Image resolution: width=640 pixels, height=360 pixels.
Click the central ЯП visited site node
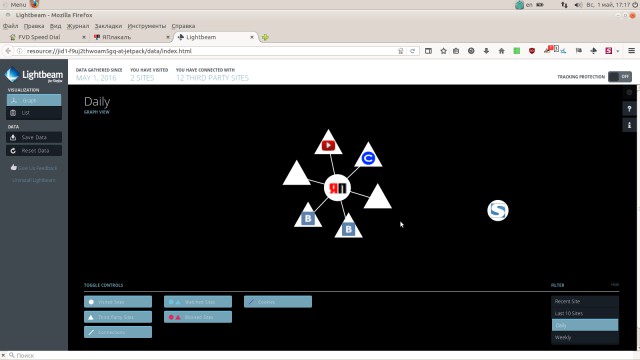click(x=337, y=188)
